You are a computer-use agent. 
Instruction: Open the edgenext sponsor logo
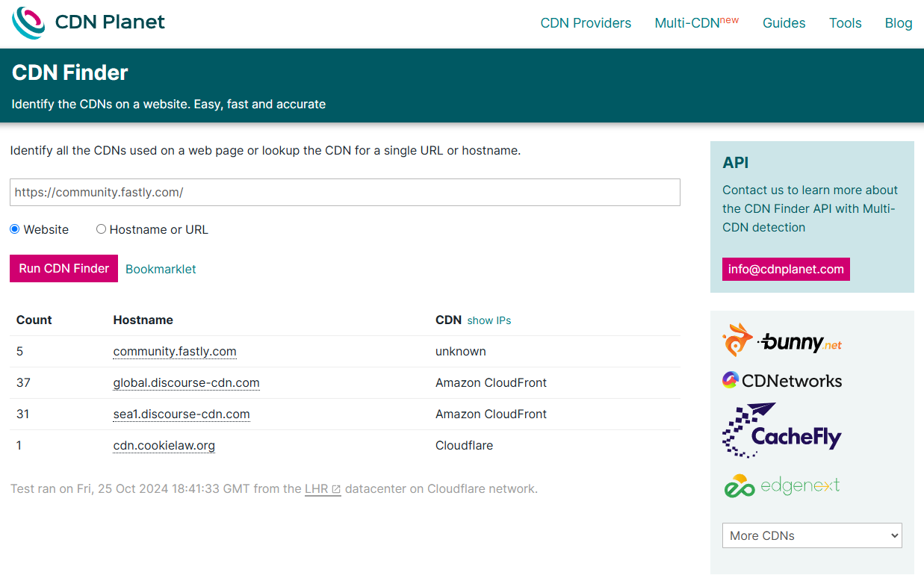pyautogui.click(x=782, y=485)
